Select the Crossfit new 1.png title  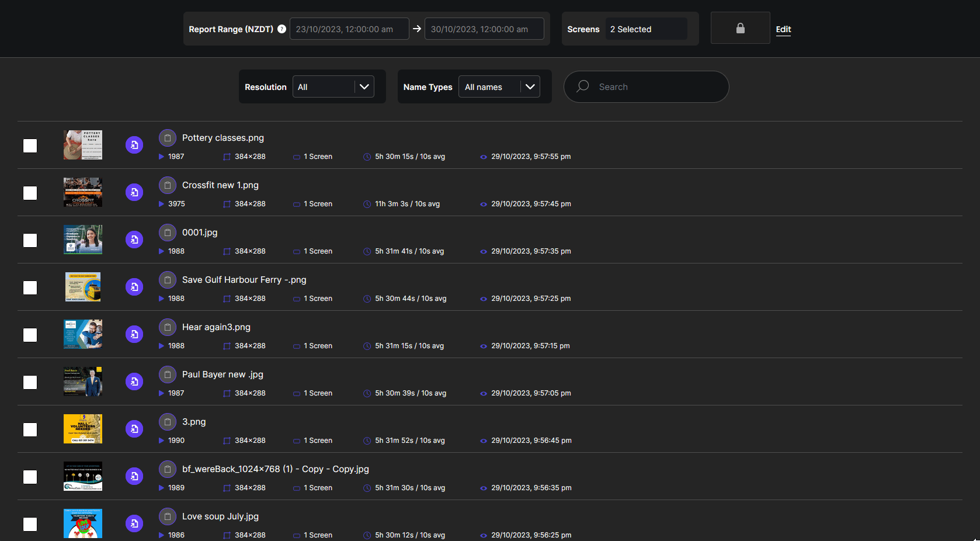pyautogui.click(x=220, y=185)
